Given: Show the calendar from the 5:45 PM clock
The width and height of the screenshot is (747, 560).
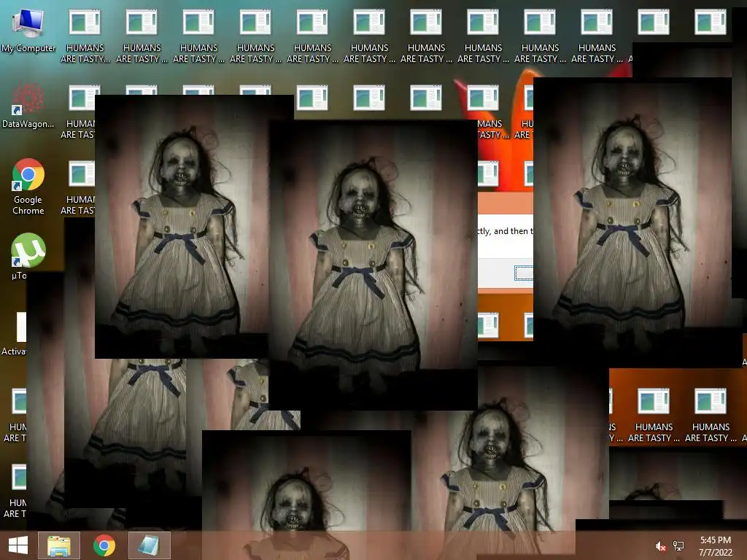Looking at the screenshot, I should (x=715, y=546).
